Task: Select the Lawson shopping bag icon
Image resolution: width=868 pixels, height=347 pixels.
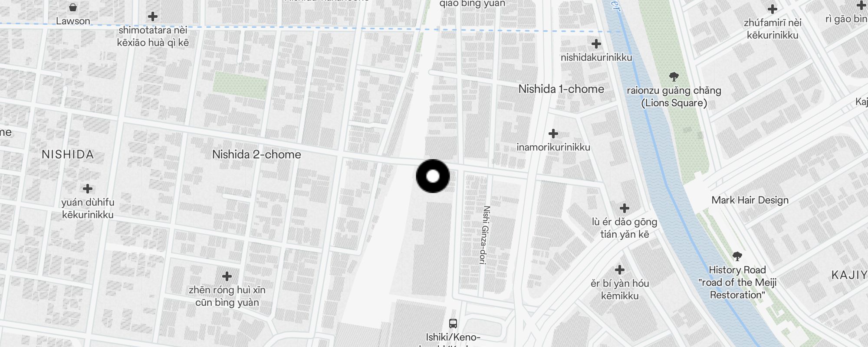Action: click(x=73, y=7)
